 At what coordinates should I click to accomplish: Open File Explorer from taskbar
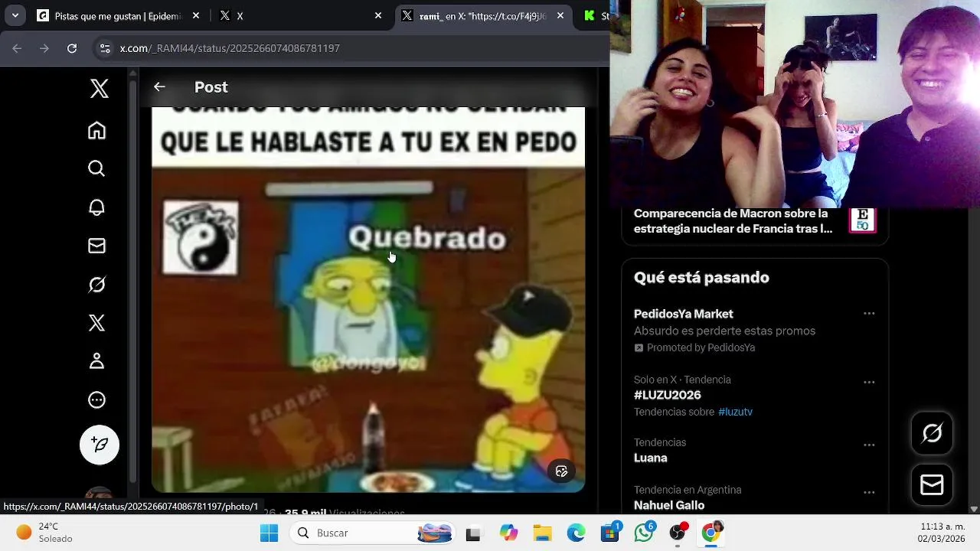pyautogui.click(x=542, y=533)
